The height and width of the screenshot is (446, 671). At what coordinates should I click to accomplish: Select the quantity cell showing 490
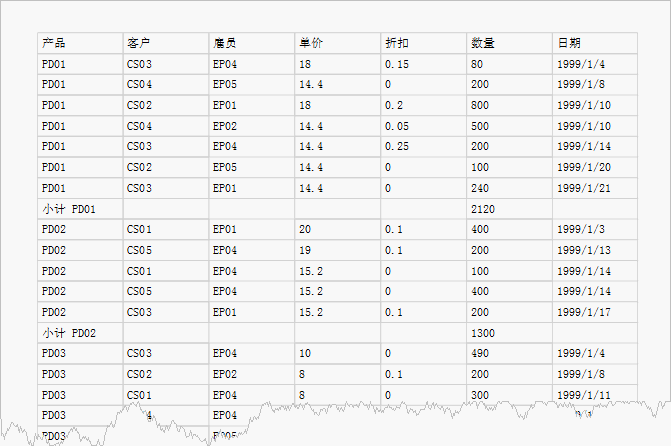509,354
